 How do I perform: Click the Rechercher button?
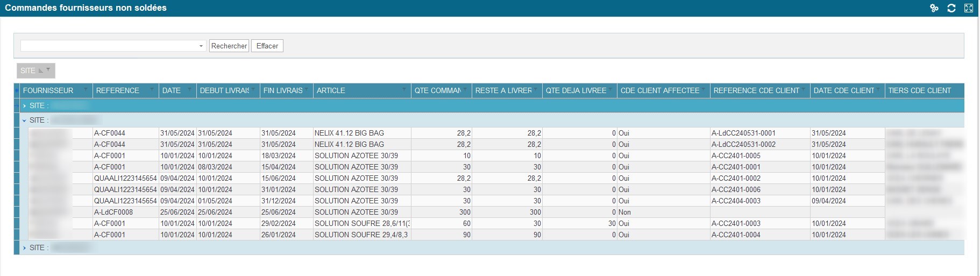(229, 46)
